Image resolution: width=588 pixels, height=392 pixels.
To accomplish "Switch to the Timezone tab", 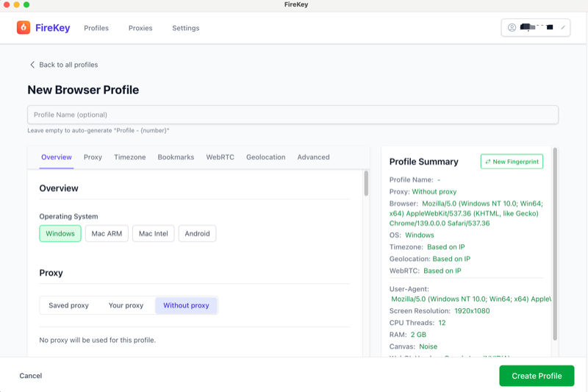I will click(x=129, y=157).
